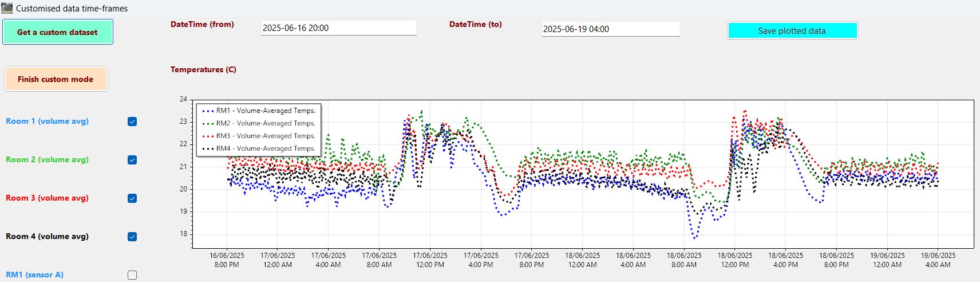Click the Room 1 (volume avg) label
Viewport: 980px width, 282px height.
(47, 121)
